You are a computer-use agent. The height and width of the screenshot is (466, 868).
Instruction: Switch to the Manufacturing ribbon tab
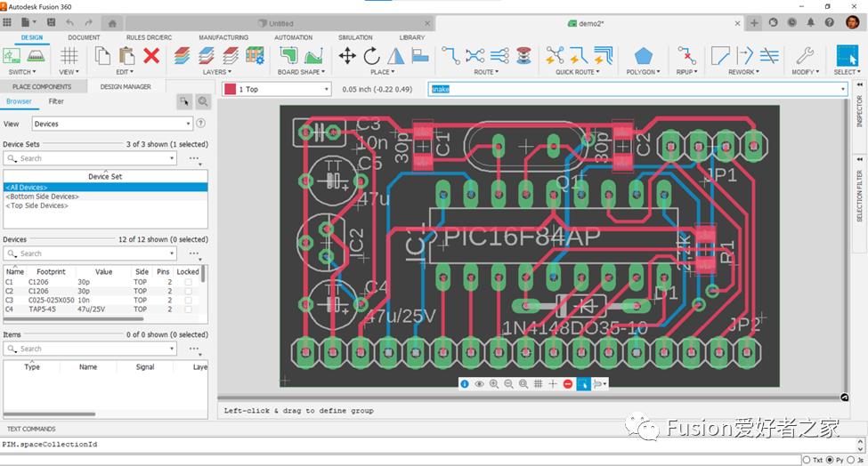(223, 37)
